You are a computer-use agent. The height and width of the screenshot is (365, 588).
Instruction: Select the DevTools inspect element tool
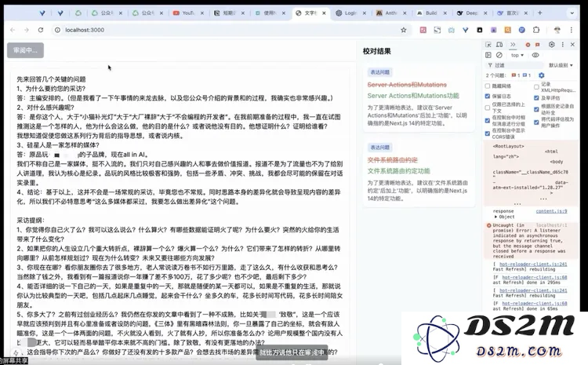click(x=488, y=45)
